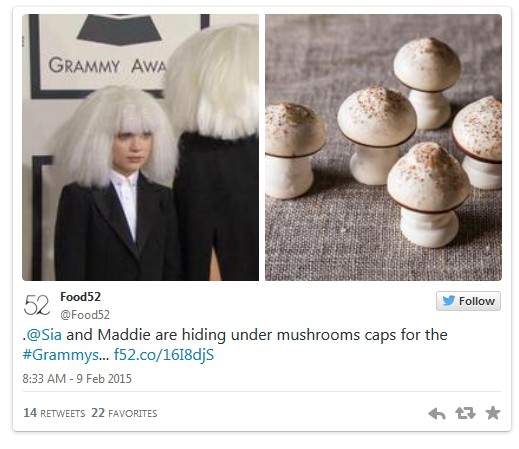Open the f52.co/16I8djS link
The image size is (519, 449).
(164, 355)
